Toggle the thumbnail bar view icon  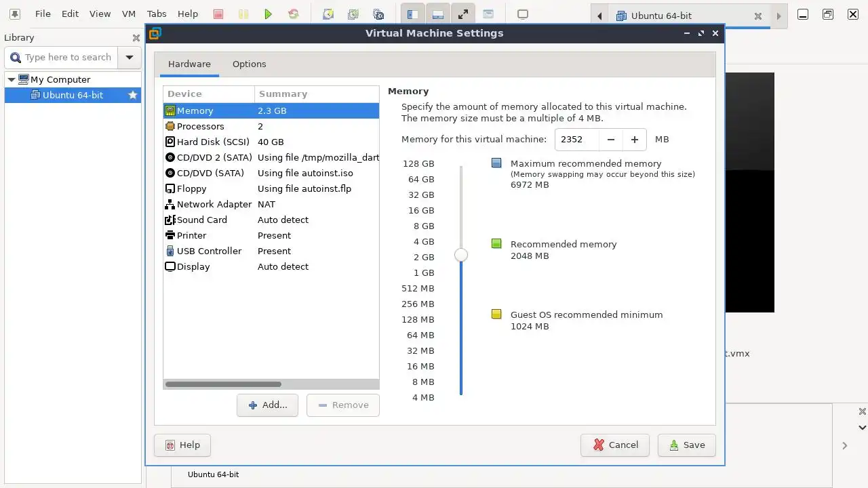[x=438, y=14]
